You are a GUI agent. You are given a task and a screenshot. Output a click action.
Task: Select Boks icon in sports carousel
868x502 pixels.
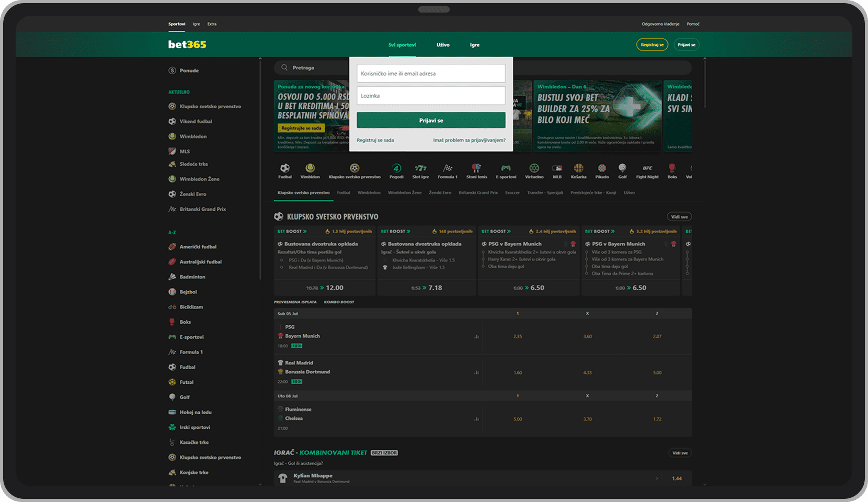pyautogui.click(x=672, y=168)
